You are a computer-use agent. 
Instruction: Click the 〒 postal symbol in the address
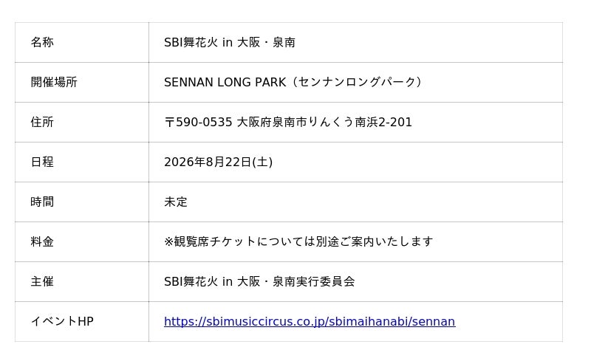[x=169, y=123]
